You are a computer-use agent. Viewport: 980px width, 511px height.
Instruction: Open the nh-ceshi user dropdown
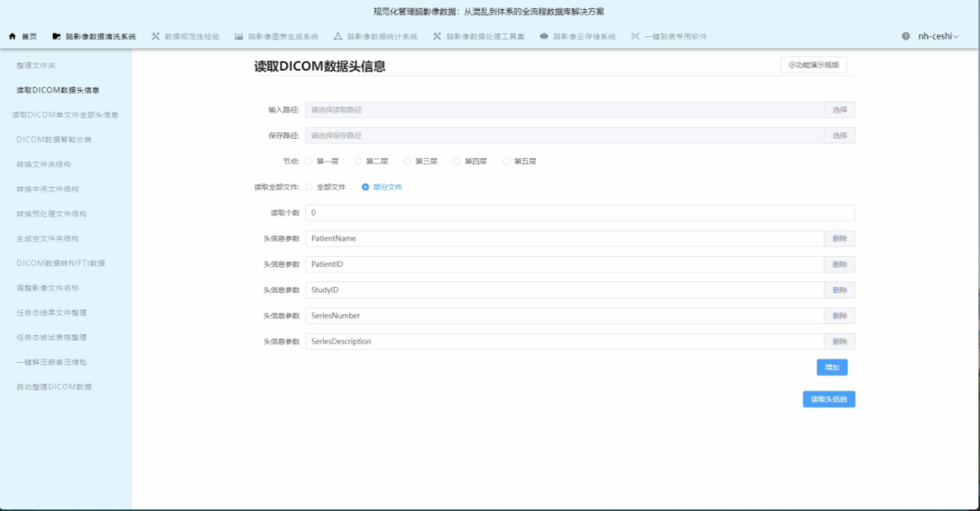click(938, 36)
